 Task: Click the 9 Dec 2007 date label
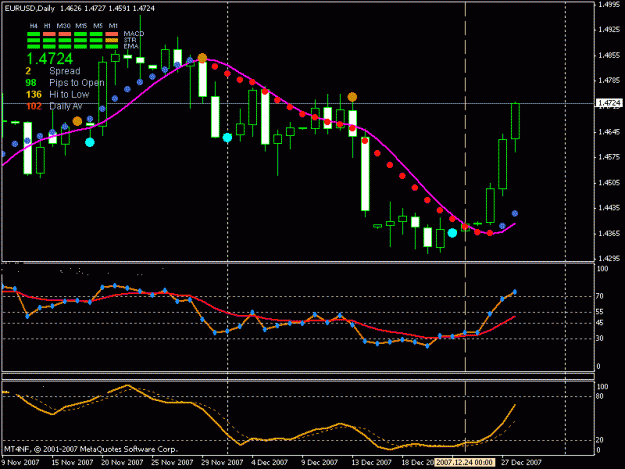coord(319,462)
